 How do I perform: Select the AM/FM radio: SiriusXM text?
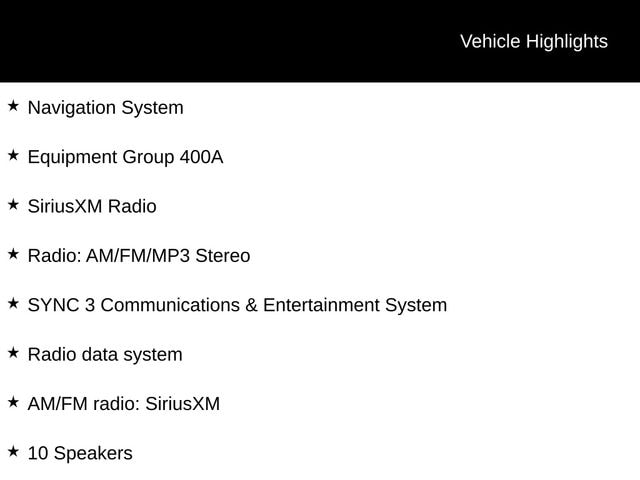pos(123,404)
